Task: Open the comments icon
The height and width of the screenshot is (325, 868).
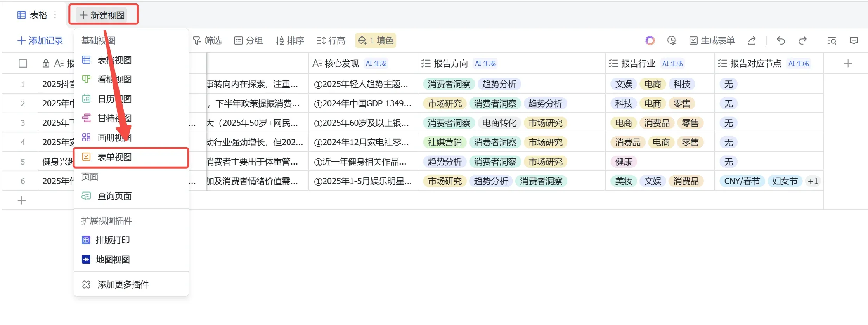Action: [x=854, y=41]
